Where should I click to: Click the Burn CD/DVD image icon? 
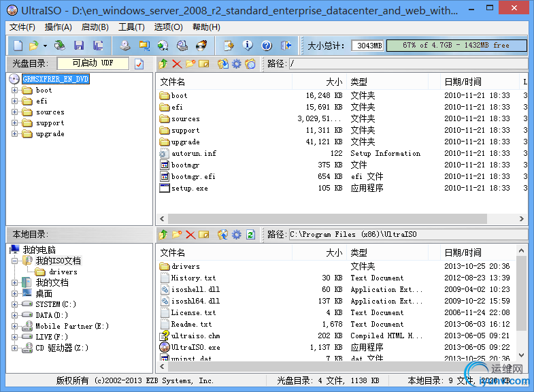(x=201, y=46)
